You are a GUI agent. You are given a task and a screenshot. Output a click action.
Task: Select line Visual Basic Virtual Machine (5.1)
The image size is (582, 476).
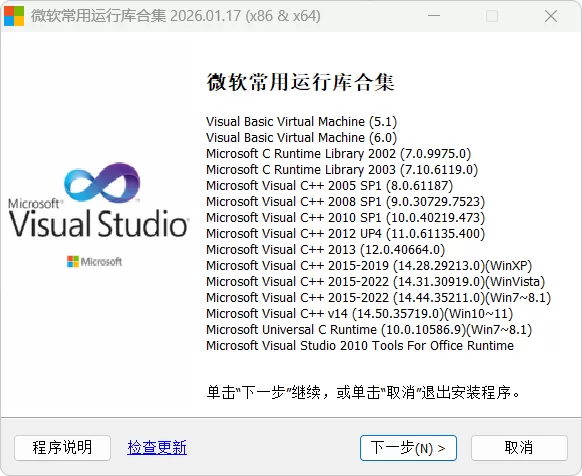pos(301,121)
